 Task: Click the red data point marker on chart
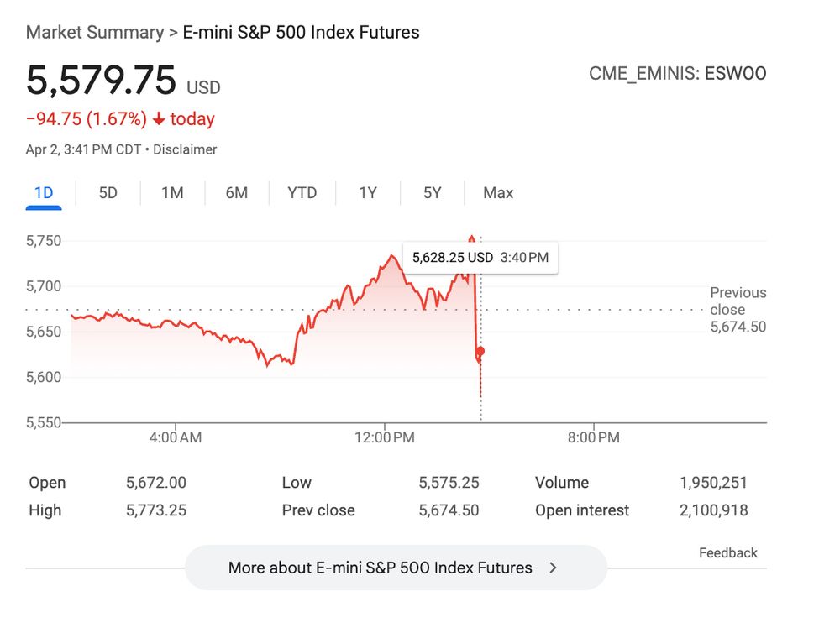click(480, 351)
